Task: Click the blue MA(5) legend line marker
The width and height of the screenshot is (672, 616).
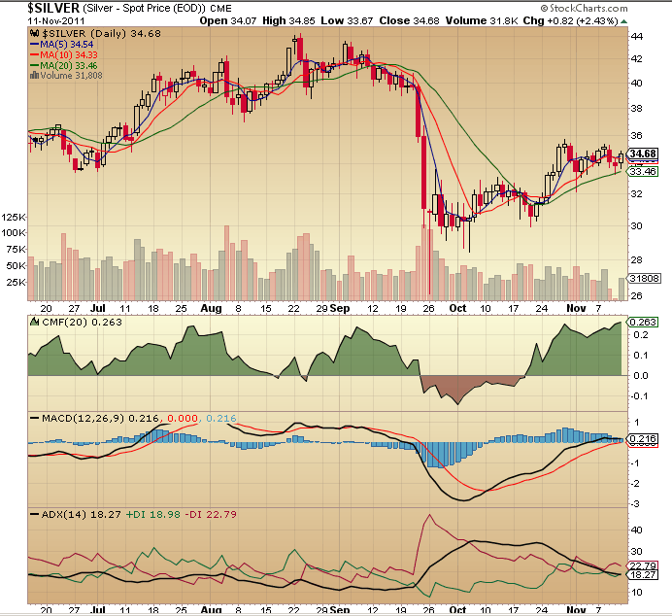Action: pyautogui.click(x=34, y=46)
